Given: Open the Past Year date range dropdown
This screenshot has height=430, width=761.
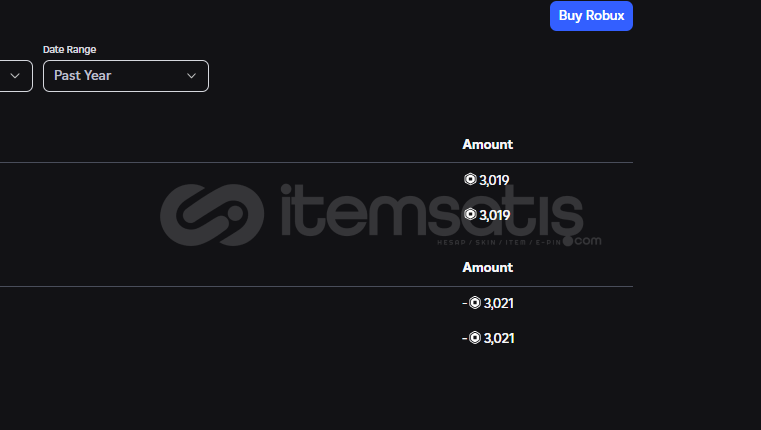Looking at the screenshot, I should pyautogui.click(x=126, y=76).
